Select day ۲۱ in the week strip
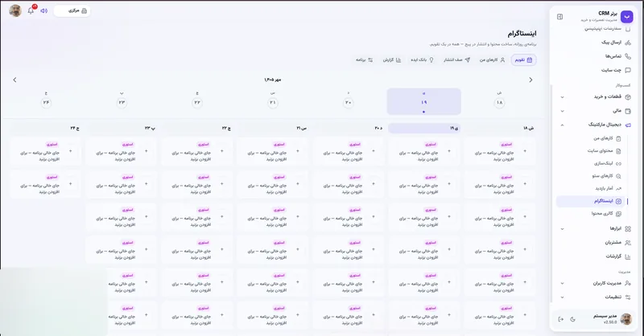Viewport: 644px width, 336px height. pos(272,102)
